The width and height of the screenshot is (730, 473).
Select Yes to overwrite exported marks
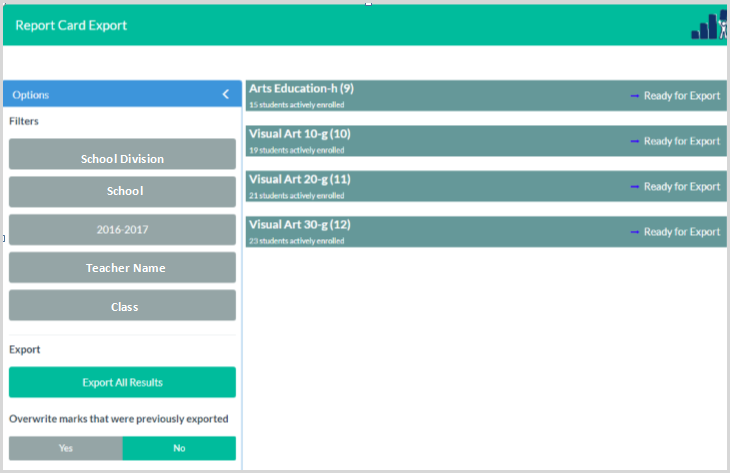[x=66, y=448]
